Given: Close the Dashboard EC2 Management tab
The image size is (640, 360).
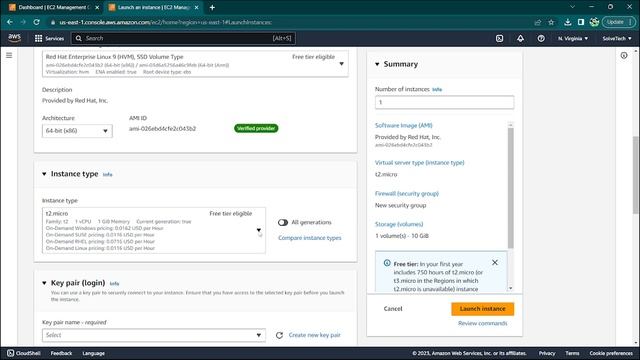Looking at the screenshot, I should [97, 7].
